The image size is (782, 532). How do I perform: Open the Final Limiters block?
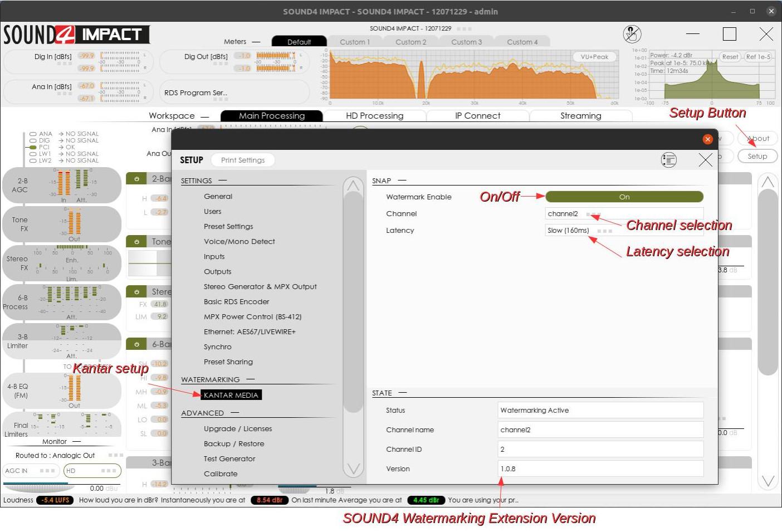[62, 426]
